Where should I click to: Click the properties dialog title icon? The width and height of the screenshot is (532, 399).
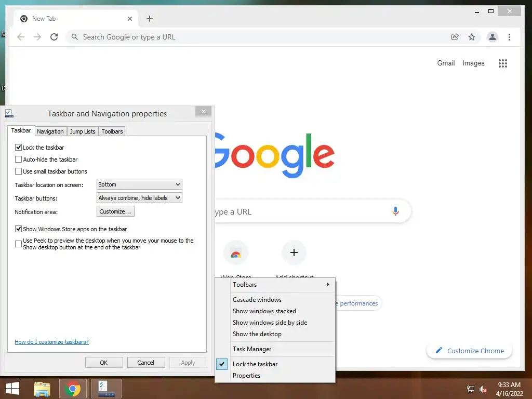click(9, 113)
